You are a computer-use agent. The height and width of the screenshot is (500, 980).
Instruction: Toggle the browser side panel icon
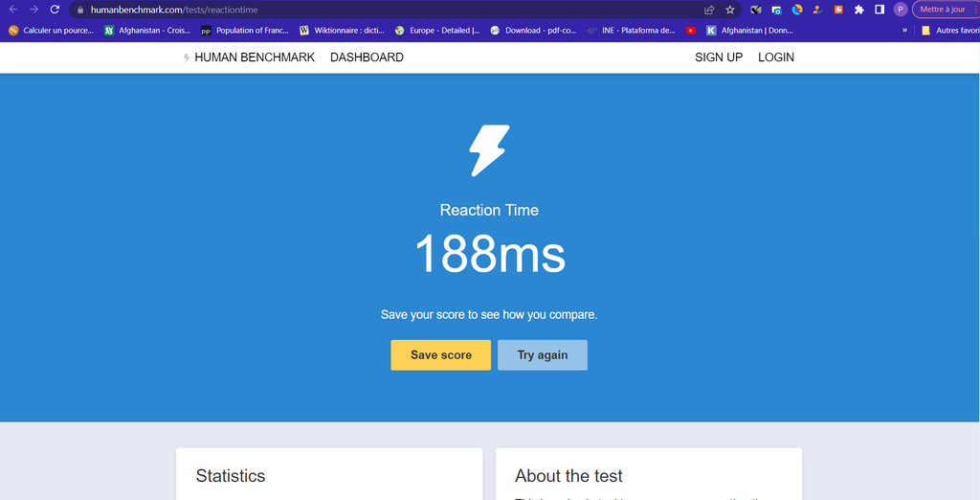880,10
